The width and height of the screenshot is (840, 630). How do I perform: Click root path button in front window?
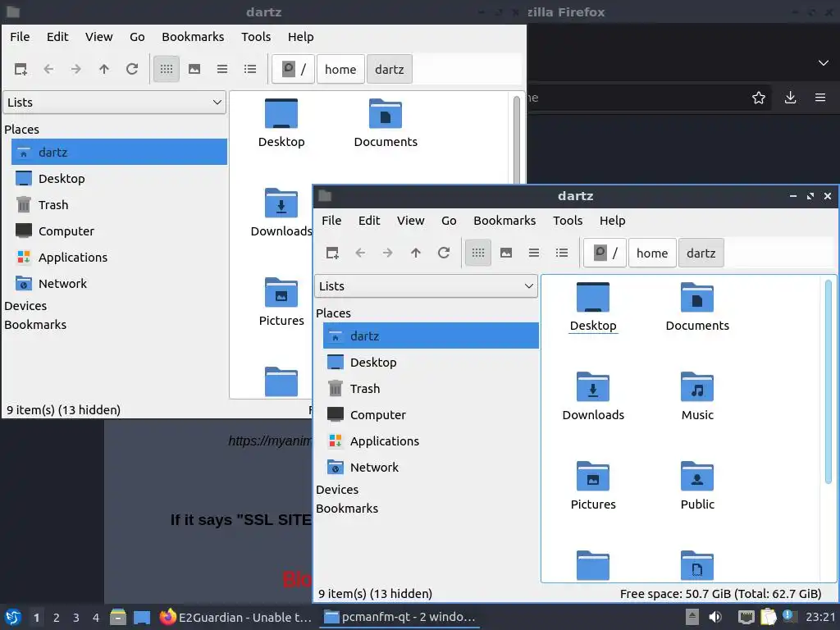(x=605, y=253)
